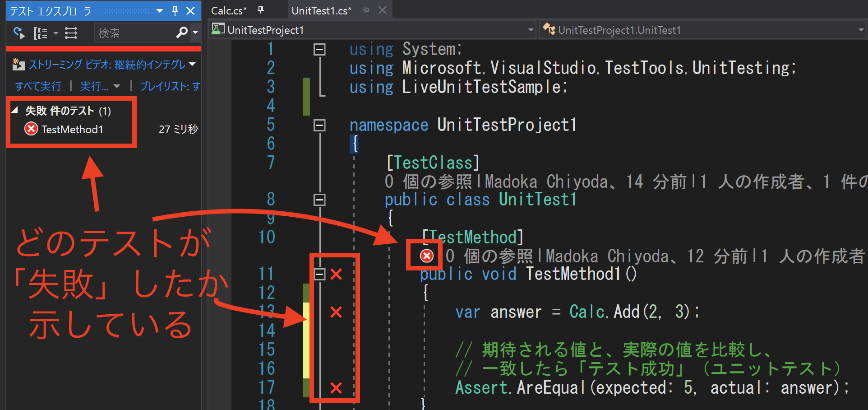Collapse the using directives block

[319, 49]
